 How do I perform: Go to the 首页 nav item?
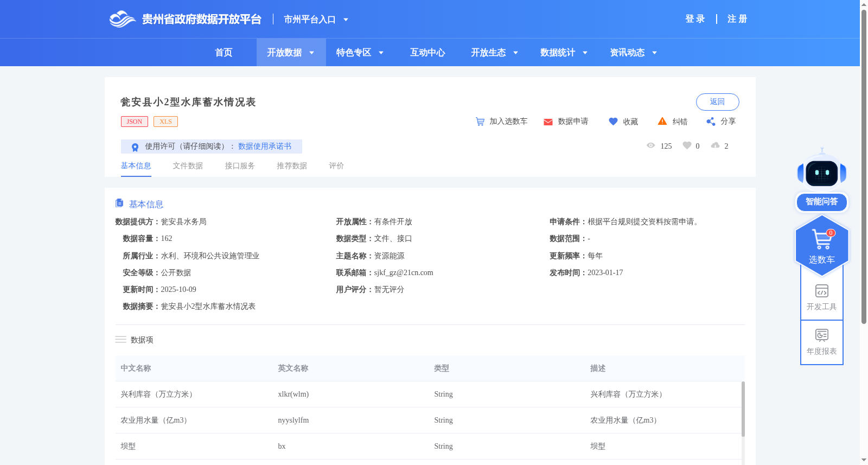pos(224,53)
